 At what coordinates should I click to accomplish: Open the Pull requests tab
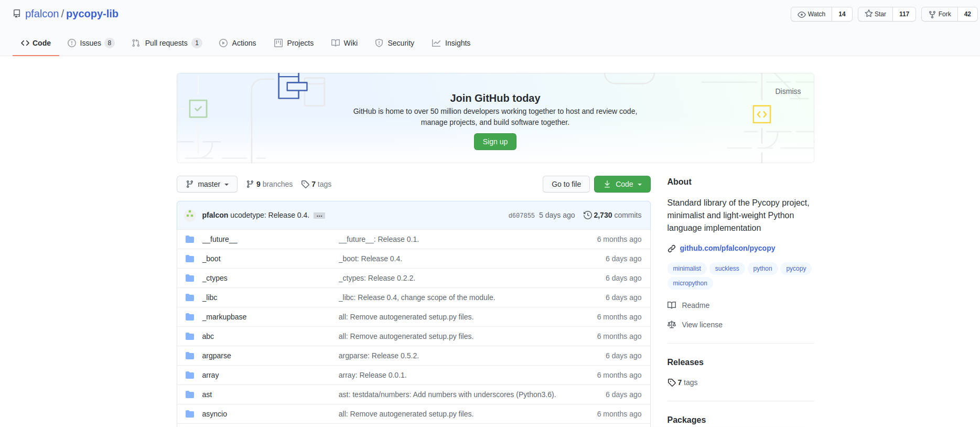167,43
